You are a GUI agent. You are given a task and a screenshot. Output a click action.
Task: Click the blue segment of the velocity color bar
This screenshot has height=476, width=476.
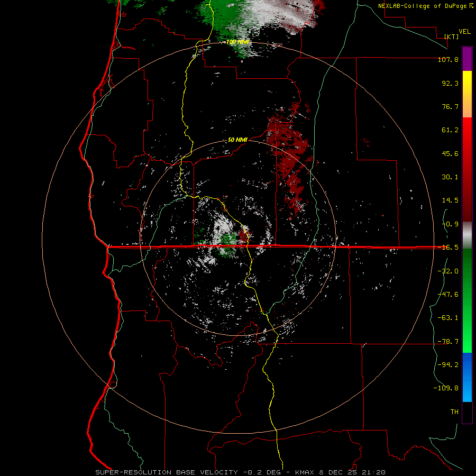point(467,377)
